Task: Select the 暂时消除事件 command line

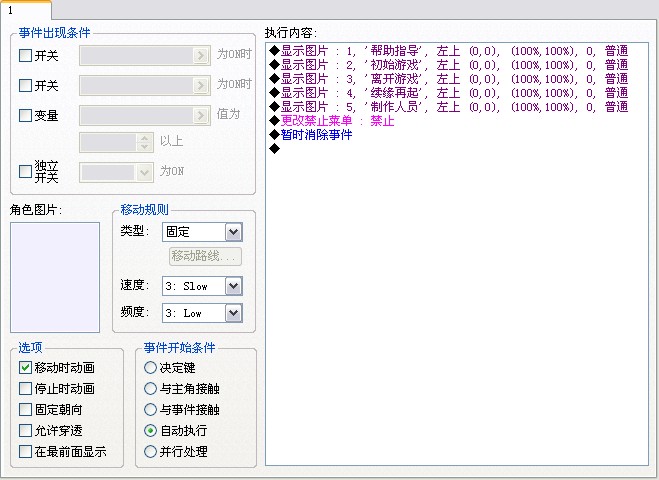Action: (x=310, y=135)
